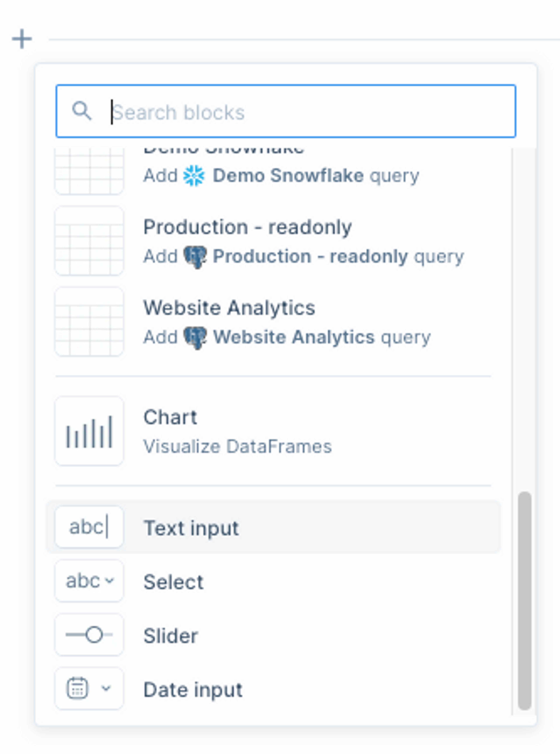
Task: Click the Website Analytics table icon
Action: [89, 322]
